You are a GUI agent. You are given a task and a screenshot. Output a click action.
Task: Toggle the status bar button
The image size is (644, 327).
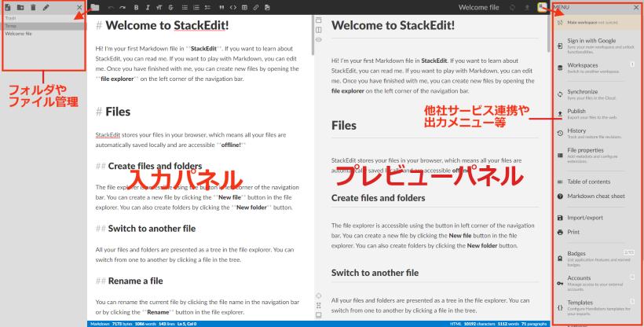tap(319, 315)
